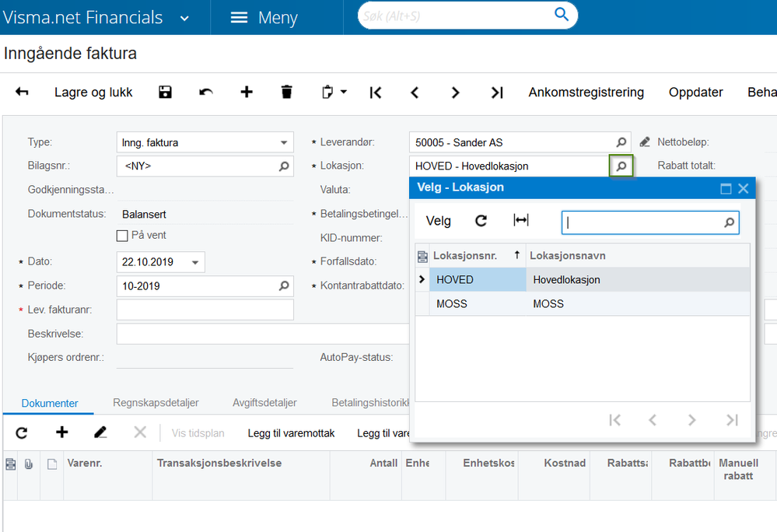The image size is (777, 532).
Task: Open the Bilagsnr. lookup magnifier
Action: pyautogui.click(x=284, y=166)
